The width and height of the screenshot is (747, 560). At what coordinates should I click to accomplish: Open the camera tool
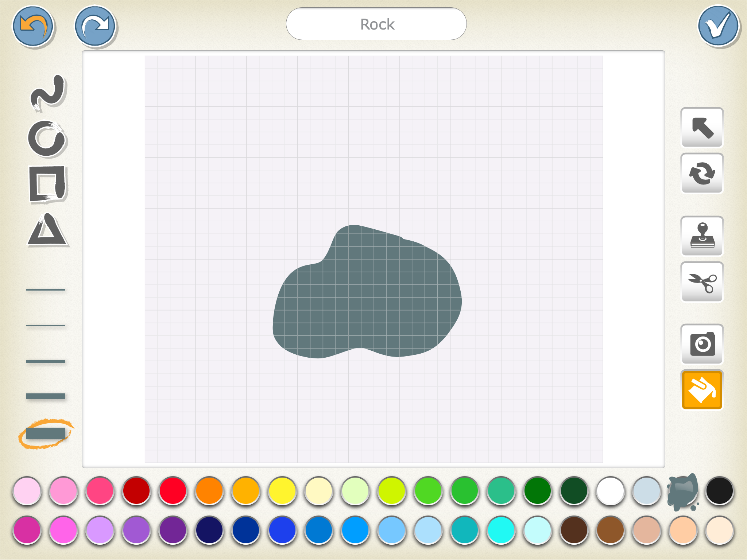tap(702, 344)
